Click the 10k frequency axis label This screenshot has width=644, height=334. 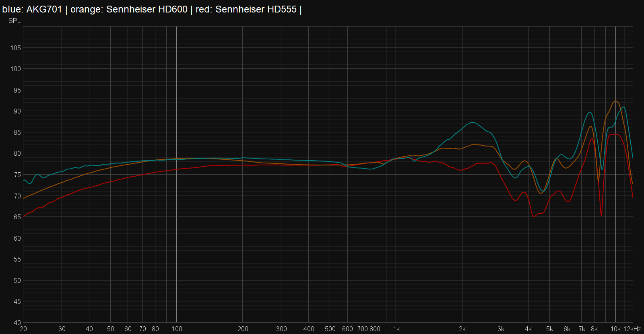click(x=615, y=329)
